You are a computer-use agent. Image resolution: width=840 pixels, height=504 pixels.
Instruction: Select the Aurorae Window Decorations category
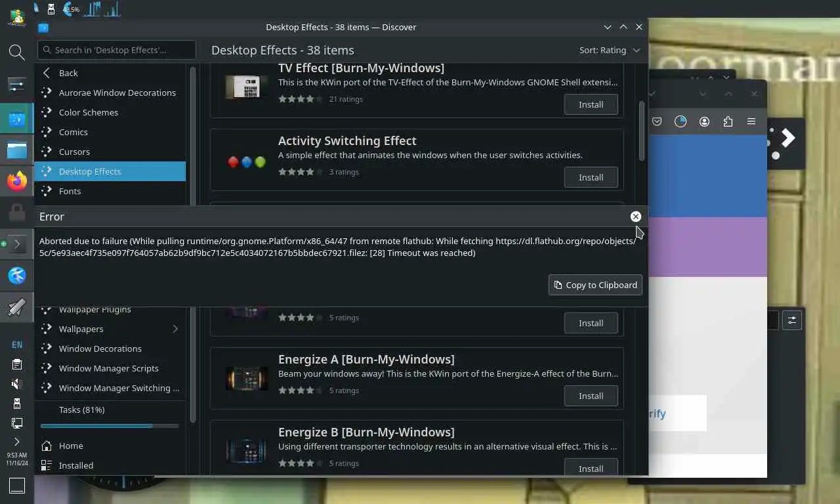tap(110, 93)
